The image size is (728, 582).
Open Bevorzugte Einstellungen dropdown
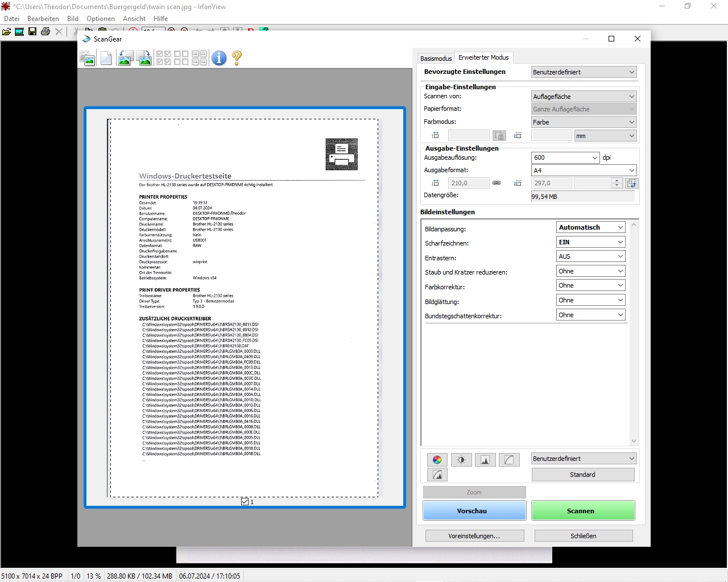point(584,72)
